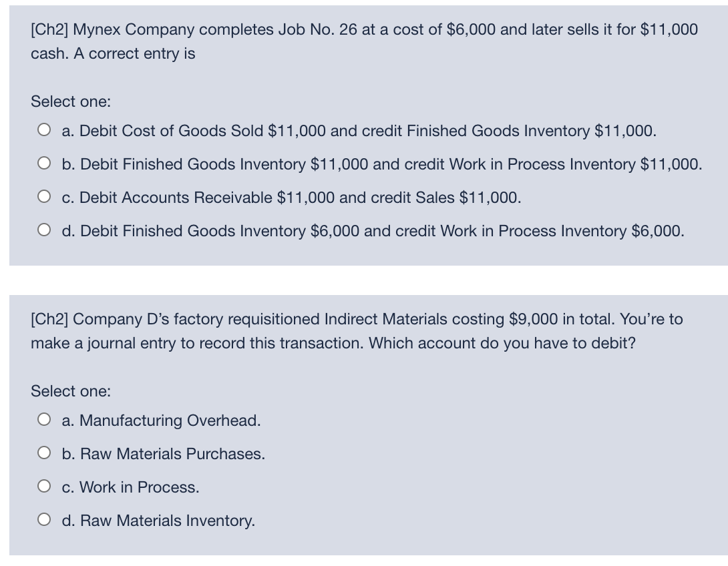Click 'Select one:' label in Company D question
This screenshot has width=728, height=566.
(x=71, y=391)
